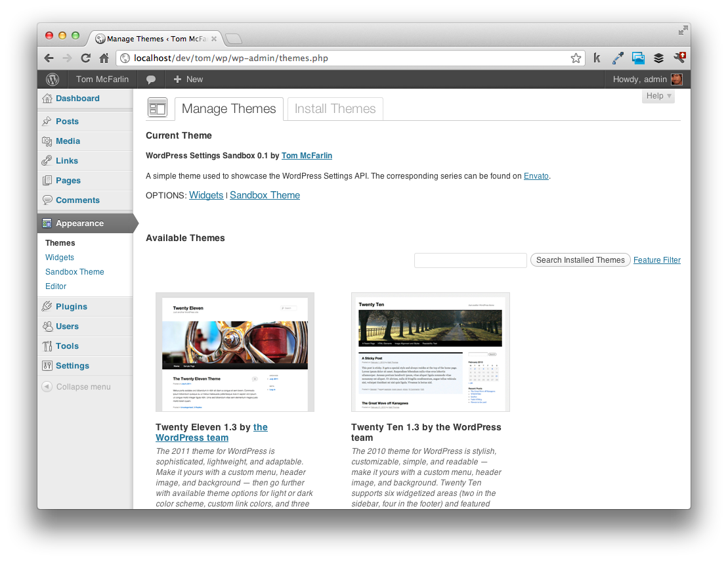728x561 pixels.
Task: Click the Media icon in sidebar
Action: click(47, 141)
